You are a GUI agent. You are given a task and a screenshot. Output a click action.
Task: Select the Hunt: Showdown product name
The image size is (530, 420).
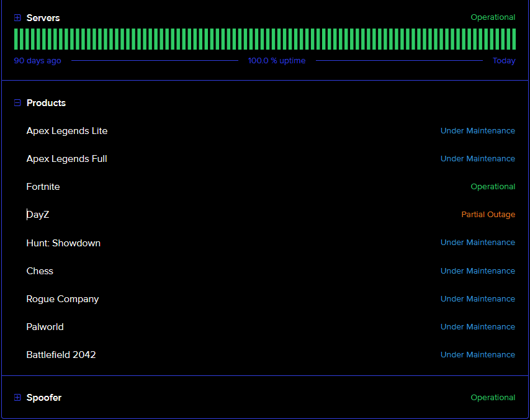(63, 243)
